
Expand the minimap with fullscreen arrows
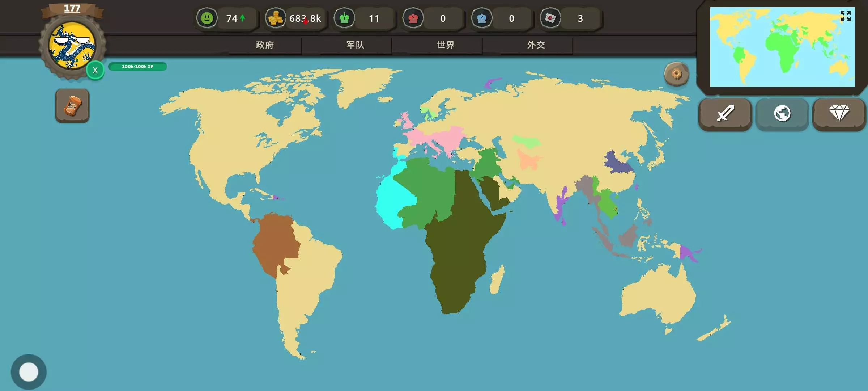tap(845, 16)
